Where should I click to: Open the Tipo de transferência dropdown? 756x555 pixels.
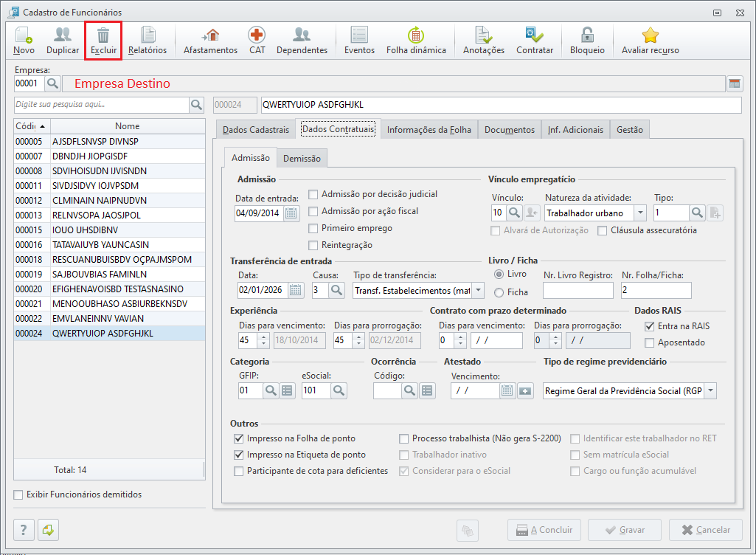point(478,290)
